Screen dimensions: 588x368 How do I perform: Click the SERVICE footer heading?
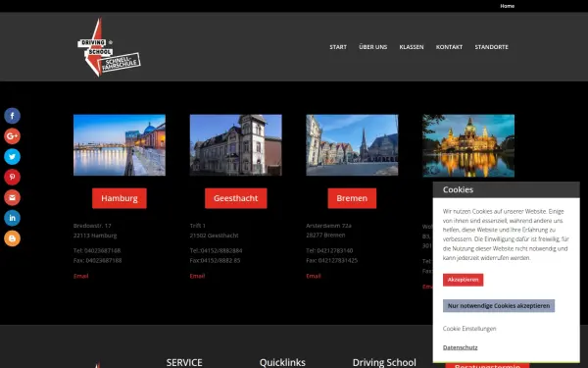184,363
